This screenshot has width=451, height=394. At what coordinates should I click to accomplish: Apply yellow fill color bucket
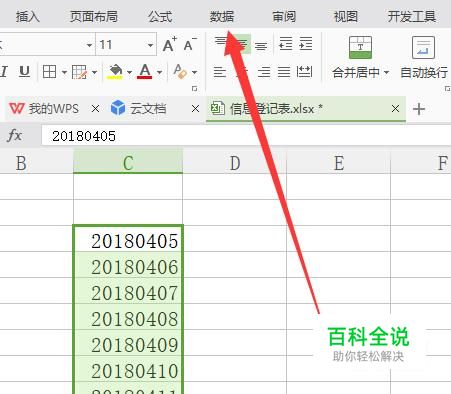tap(115, 71)
